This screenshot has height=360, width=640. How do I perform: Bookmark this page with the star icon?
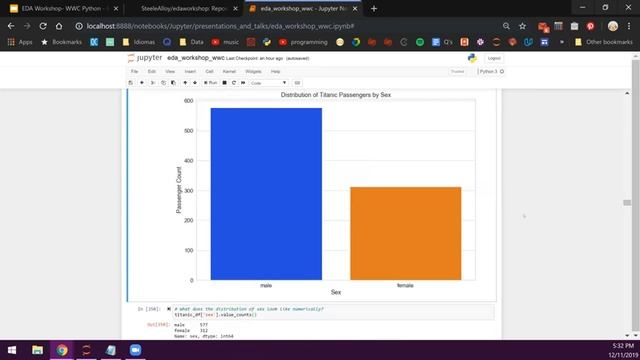click(x=522, y=26)
